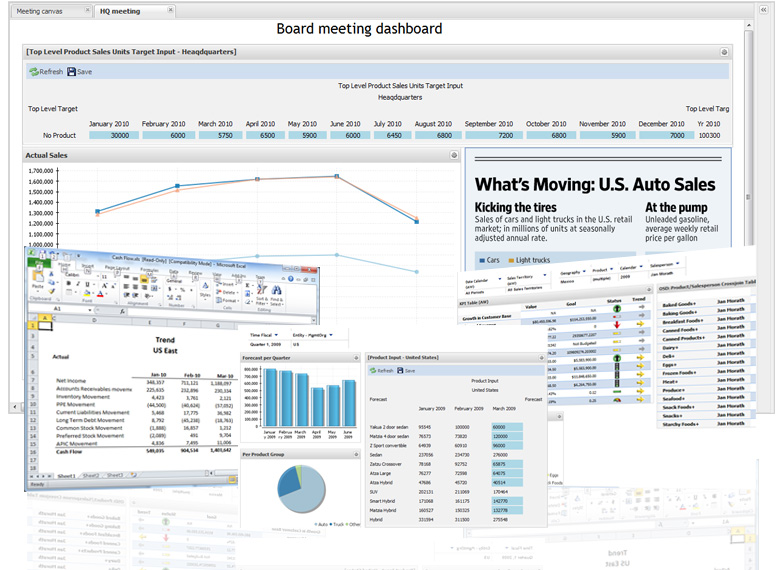Open Excel Help via the blue question mark

[x=291, y=279]
